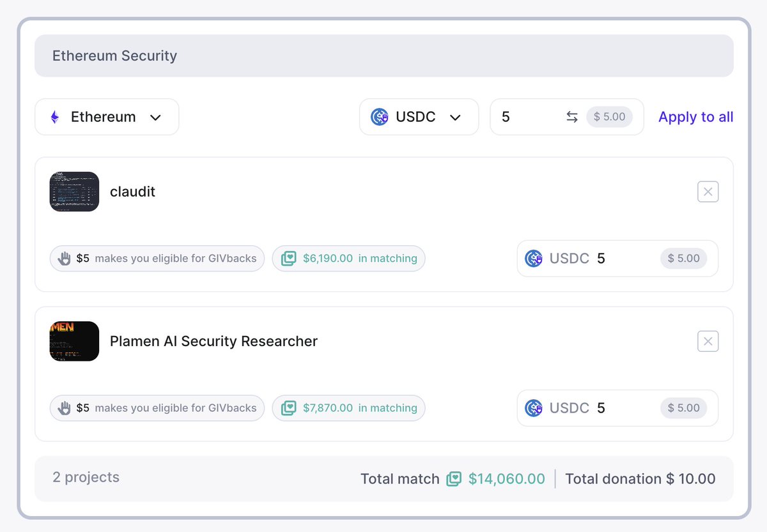This screenshot has height=532, width=767.
Task: Open the Plamen AI Security Researcher thumbnail
Action: (74, 341)
